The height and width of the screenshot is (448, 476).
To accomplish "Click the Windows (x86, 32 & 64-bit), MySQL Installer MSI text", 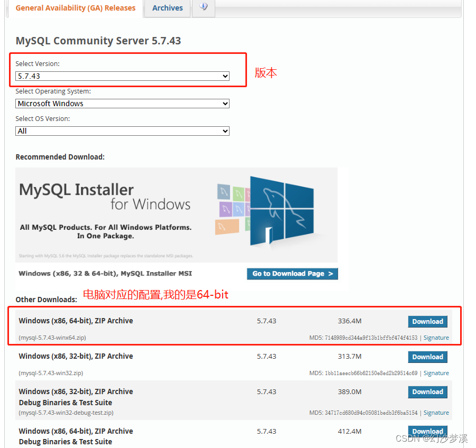I will (x=105, y=274).
